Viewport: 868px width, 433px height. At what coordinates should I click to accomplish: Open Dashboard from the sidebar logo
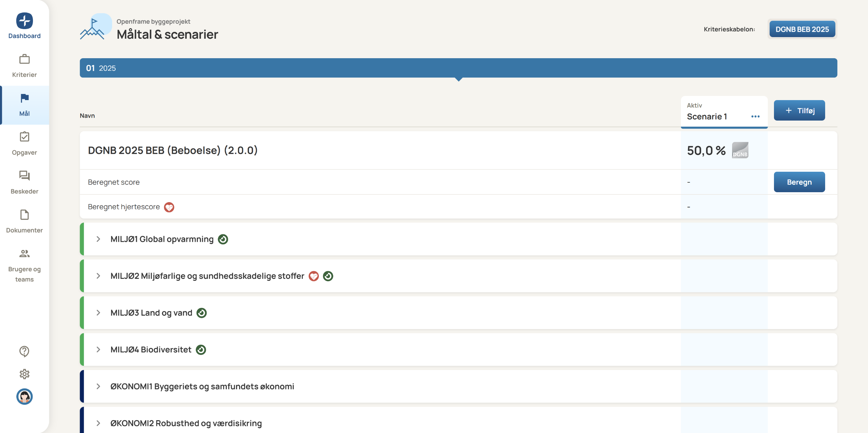(x=24, y=21)
